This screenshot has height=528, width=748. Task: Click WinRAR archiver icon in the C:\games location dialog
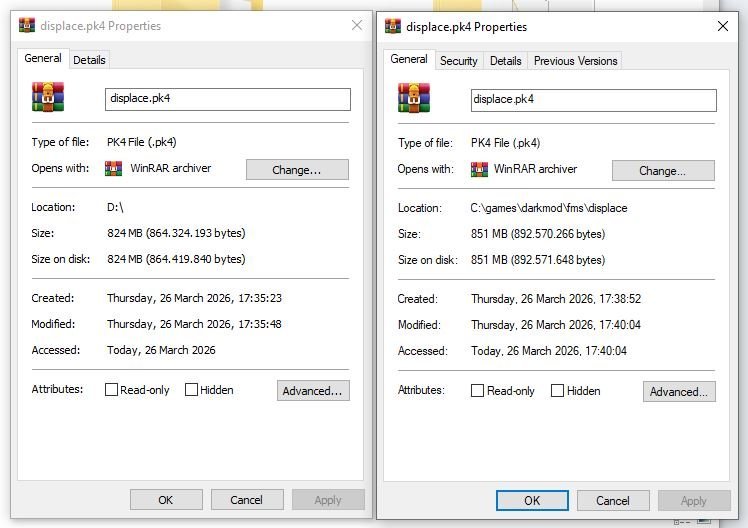(478, 169)
